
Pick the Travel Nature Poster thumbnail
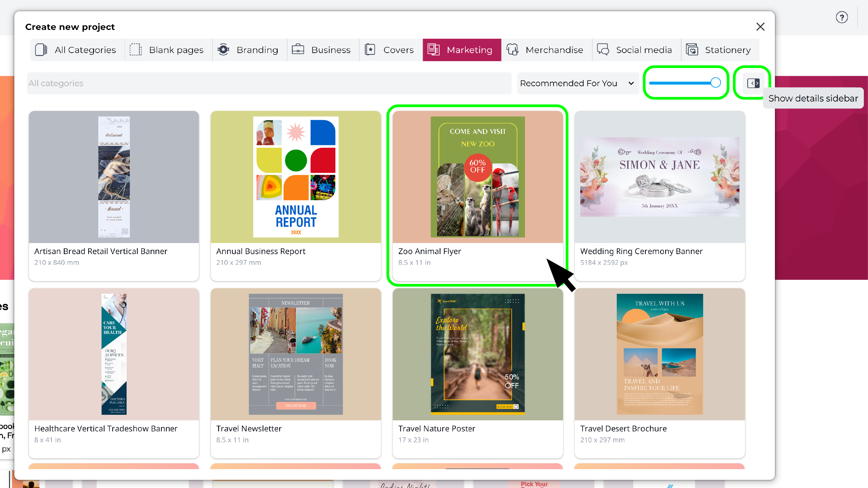pyautogui.click(x=478, y=354)
